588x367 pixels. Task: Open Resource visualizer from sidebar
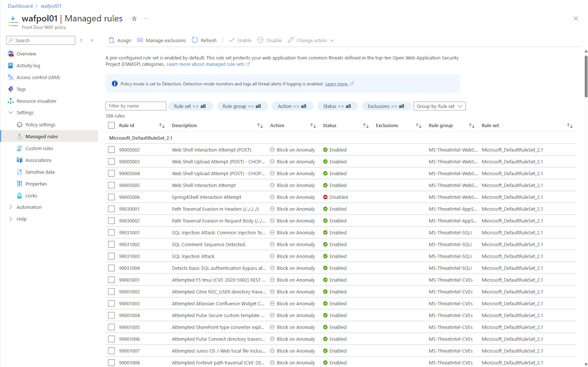(36, 101)
